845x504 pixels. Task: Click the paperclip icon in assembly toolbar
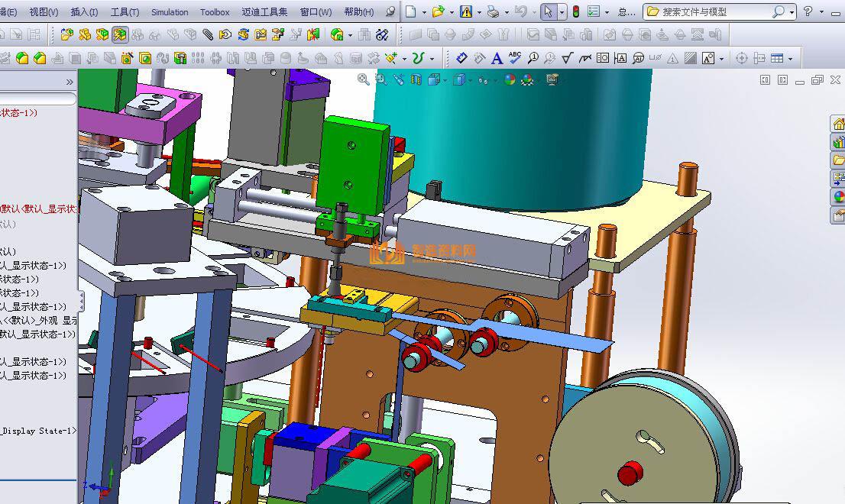(x=208, y=35)
